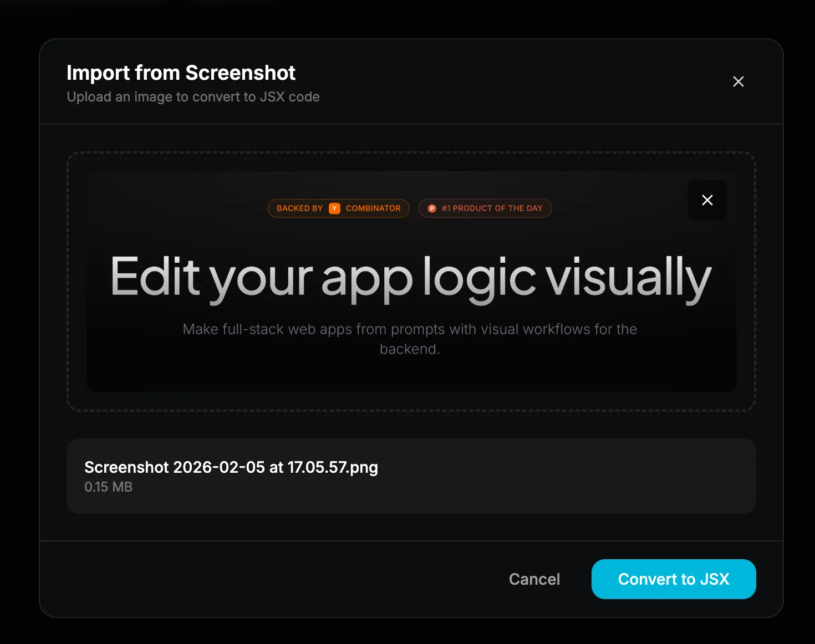This screenshot has width=815, height=644.
Task: Click the filename Screenshot 2026-02-05 at 17.05.57.png
Action: (x=231, y=467)
